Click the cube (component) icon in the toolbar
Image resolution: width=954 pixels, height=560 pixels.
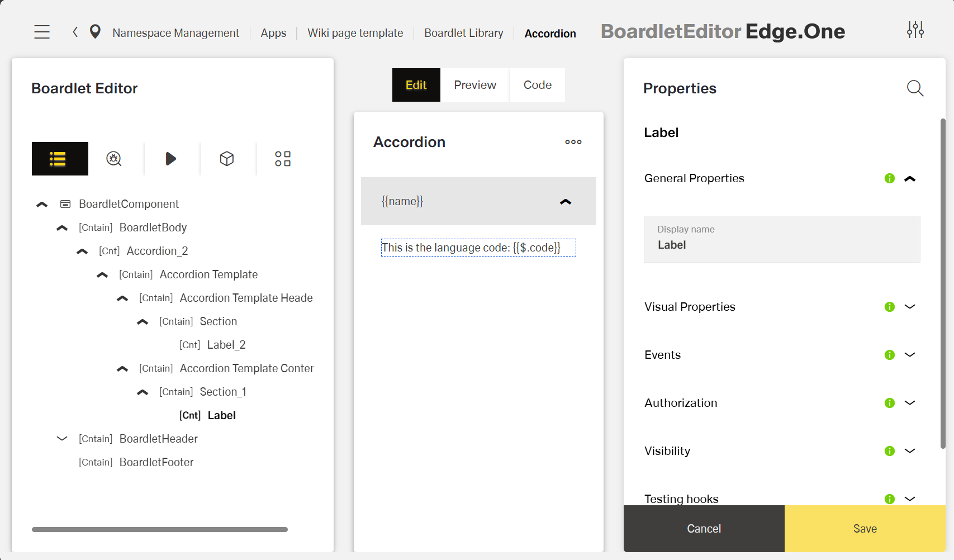(227, 159)
